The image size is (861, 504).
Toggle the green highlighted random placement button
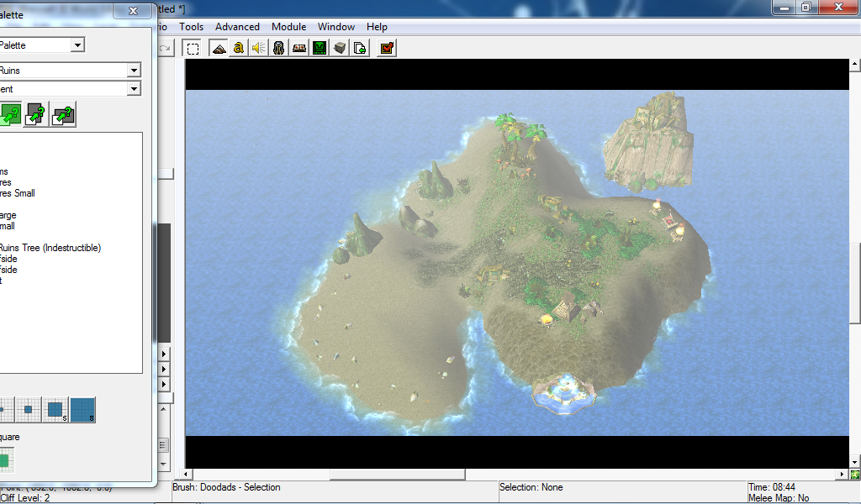click(x=10, y=114)
